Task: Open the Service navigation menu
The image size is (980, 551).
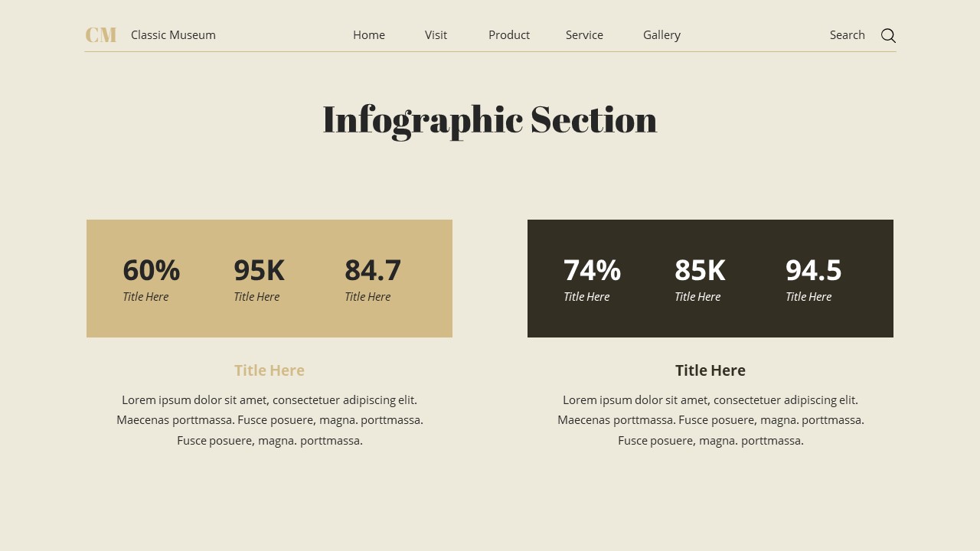Action: tap(584, 34)
